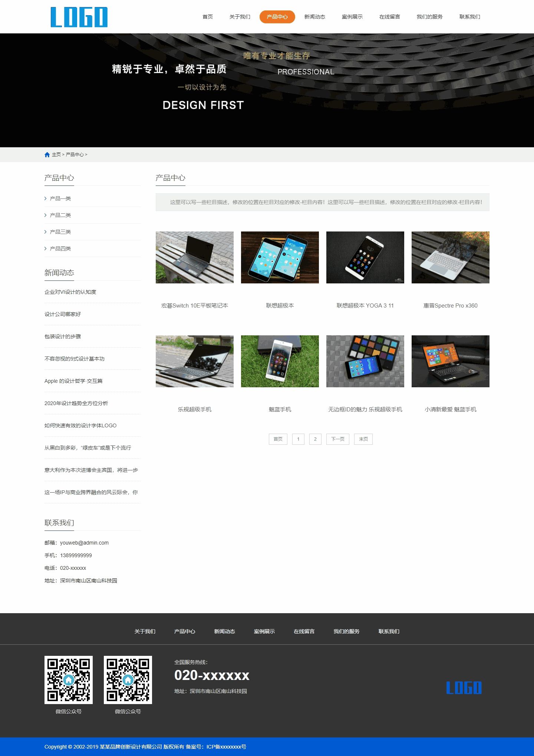Click the first WeChat QR code
This screenshot has height=756, width=534.
[x=69, y=680]
